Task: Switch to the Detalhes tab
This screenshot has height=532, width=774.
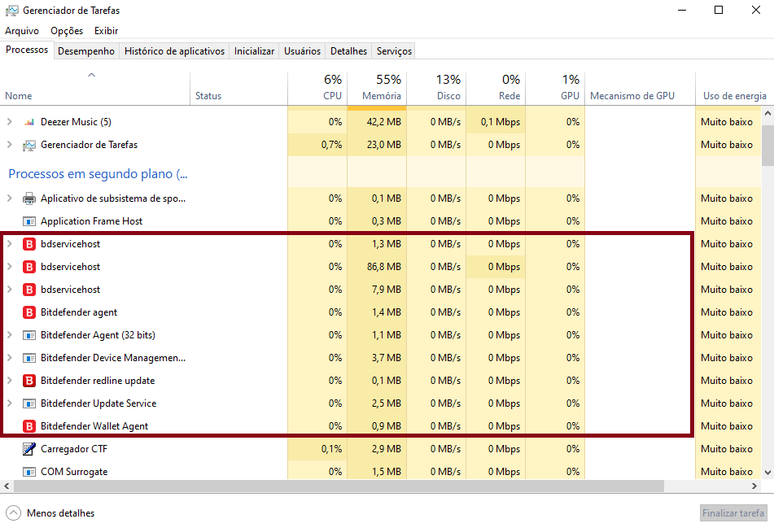Action: pos(348,51)
